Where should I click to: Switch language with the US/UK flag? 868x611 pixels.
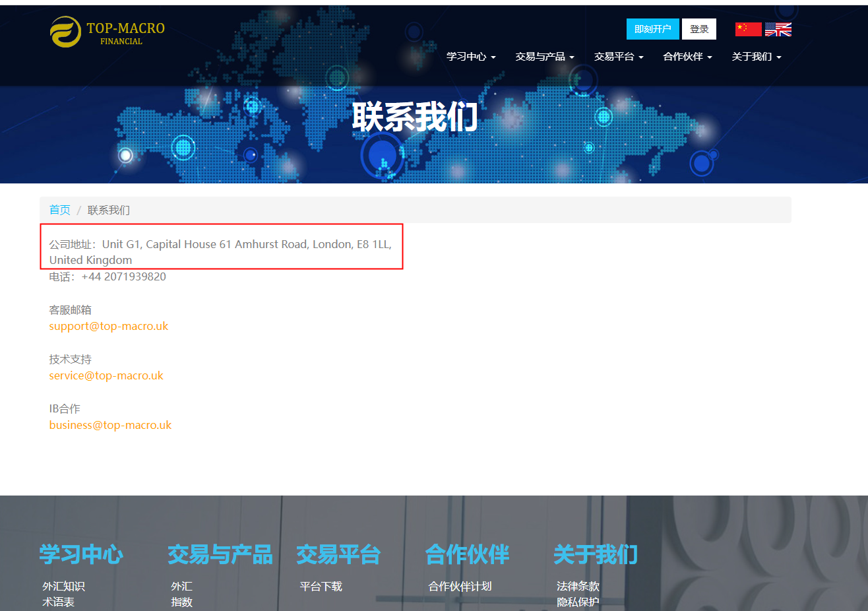[778, 29]
